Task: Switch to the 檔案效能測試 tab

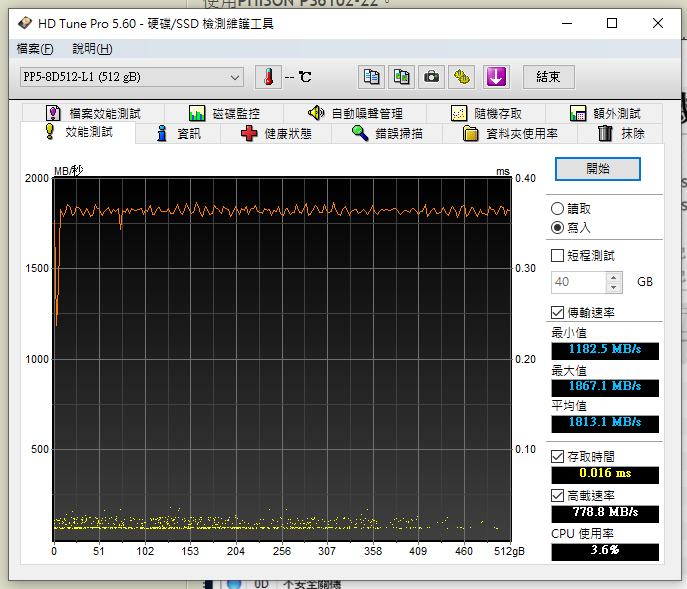Action: pos(93,114)
